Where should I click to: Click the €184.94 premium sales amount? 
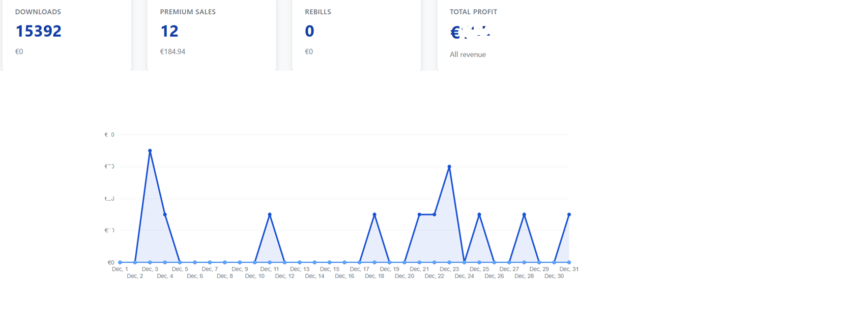[172, 51]
